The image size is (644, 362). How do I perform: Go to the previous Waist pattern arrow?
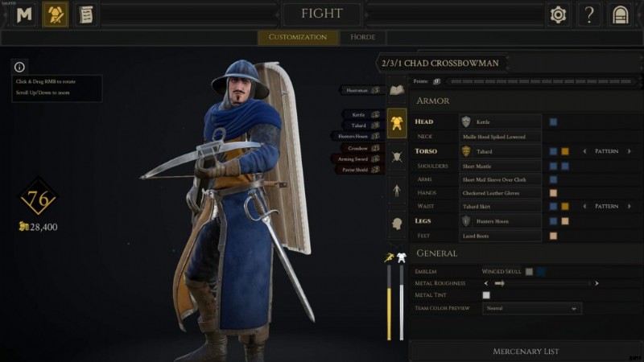click(584, 206)
